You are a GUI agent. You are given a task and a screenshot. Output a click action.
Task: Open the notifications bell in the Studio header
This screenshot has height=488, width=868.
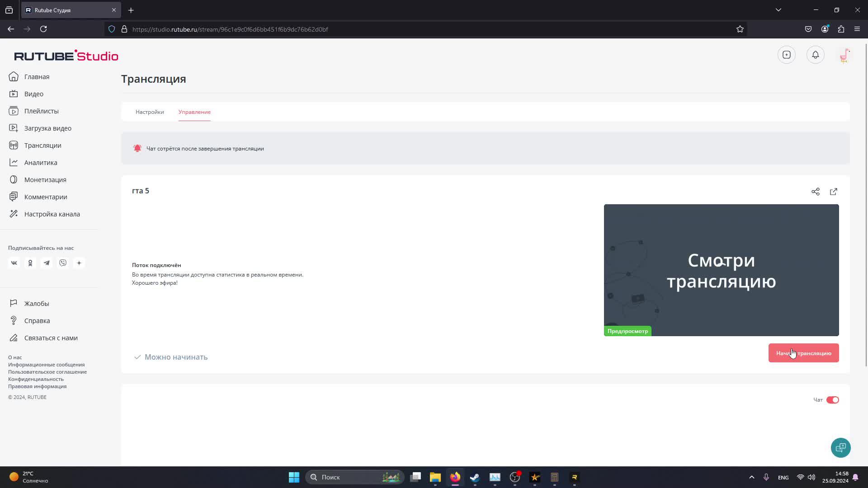click(815, 55)
